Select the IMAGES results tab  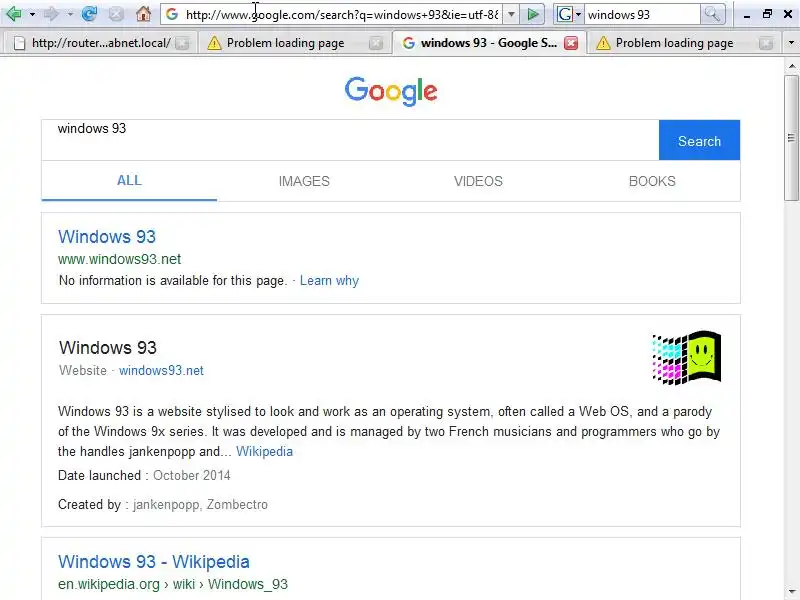pos(304,181)
